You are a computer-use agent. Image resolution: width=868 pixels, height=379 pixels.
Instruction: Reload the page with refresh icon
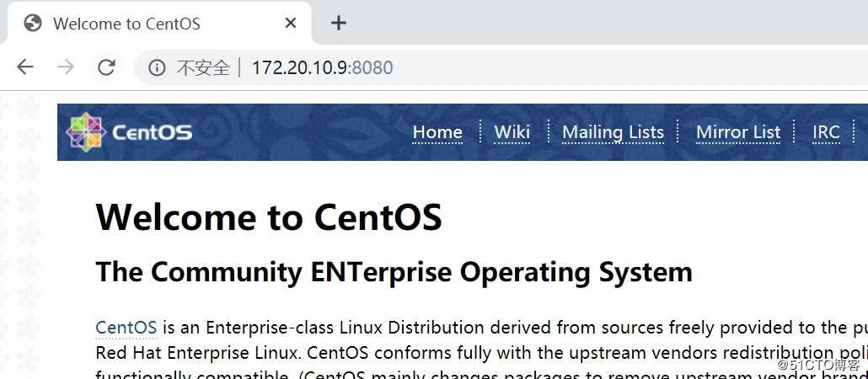tap(106, 67)
